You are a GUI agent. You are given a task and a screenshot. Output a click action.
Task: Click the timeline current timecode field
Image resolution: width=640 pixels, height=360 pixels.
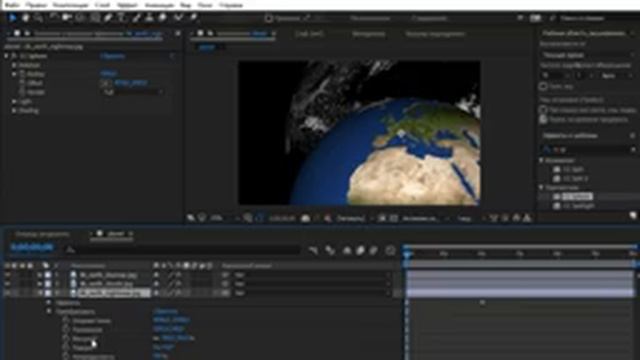pyautogui.click(x=32, y=247)
